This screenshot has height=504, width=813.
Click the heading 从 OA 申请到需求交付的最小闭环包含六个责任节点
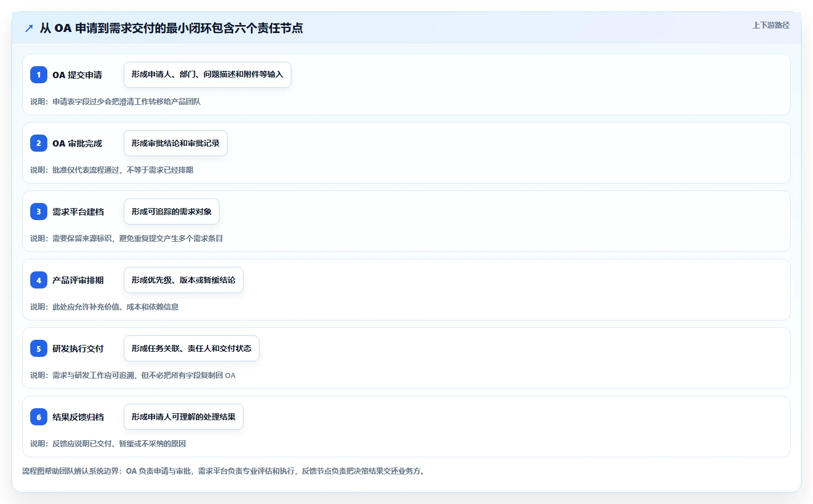click(x=171, y=28)
